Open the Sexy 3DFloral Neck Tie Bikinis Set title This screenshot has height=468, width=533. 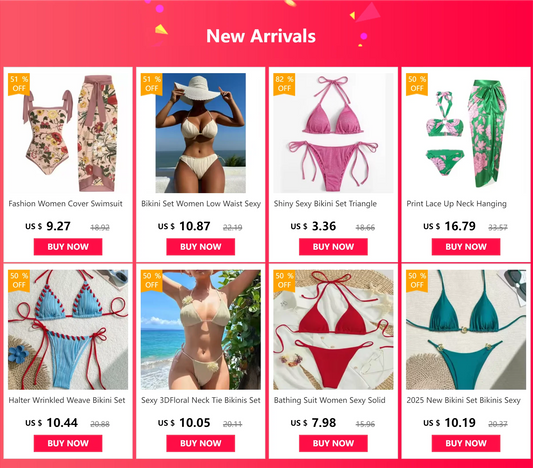[x=201, y=400]
